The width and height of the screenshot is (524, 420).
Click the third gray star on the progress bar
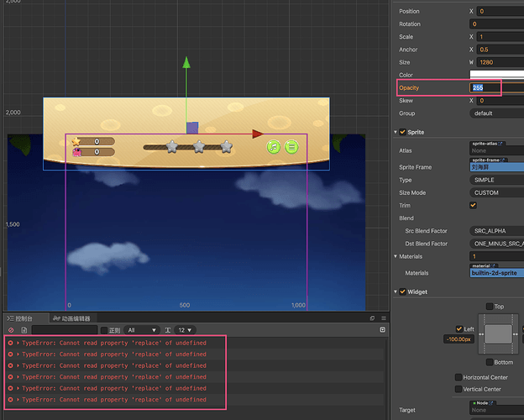coord(227,146)
